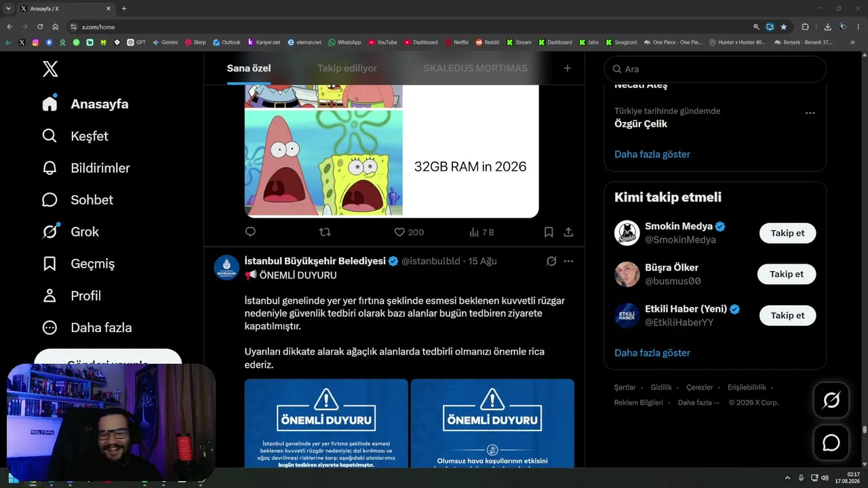
Task: Click the 15 Ağu post timestamp
Action: (x=483, y=261)
